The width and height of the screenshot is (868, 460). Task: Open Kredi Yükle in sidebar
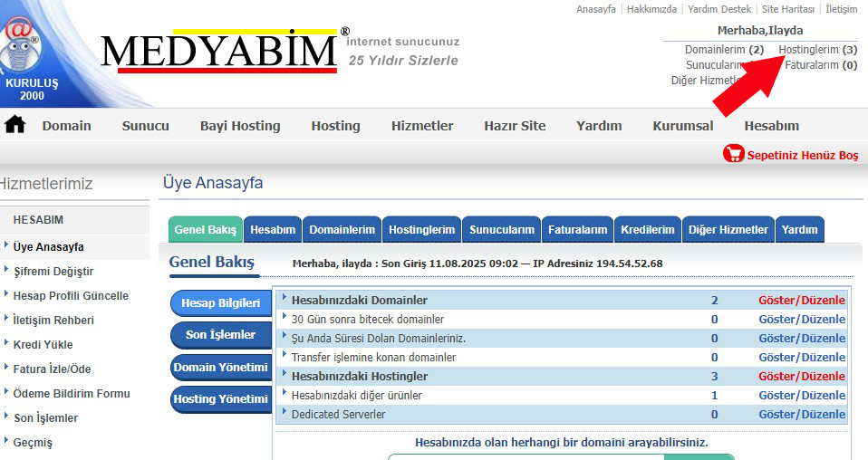point(43,344)
